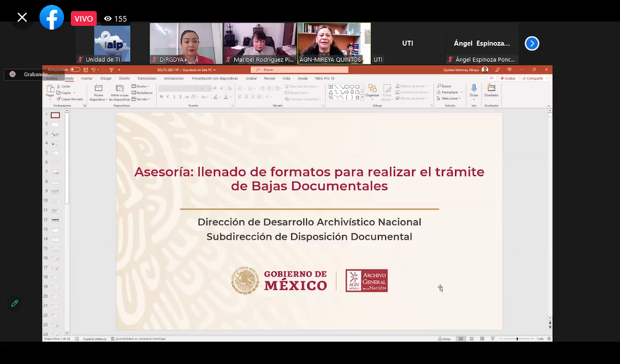The width and height of the screenshot is (620, 364).
Task: Adjust the zoom slider in status bar
Action: (x=516, y=339)
